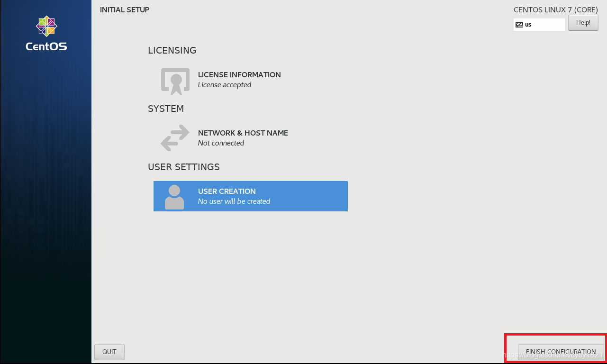Click the USER SETTINGS section heading

point(184,167)
